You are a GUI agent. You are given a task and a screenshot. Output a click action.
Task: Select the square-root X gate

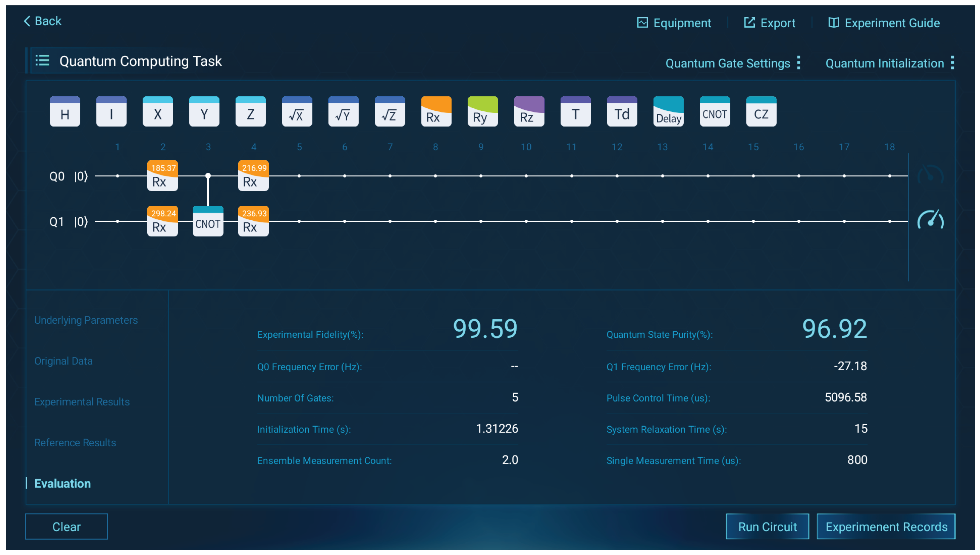(x=297, y=111)
